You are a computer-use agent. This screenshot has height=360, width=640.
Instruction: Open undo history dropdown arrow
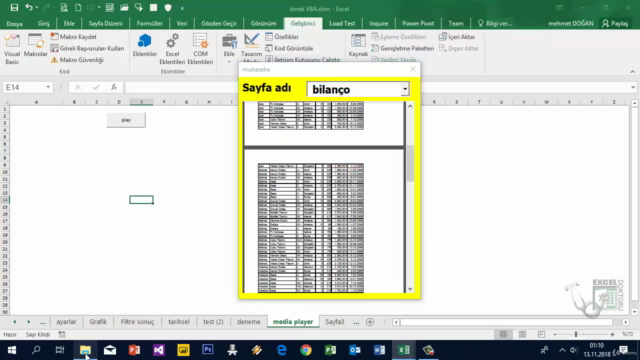(x=37, y=8)
